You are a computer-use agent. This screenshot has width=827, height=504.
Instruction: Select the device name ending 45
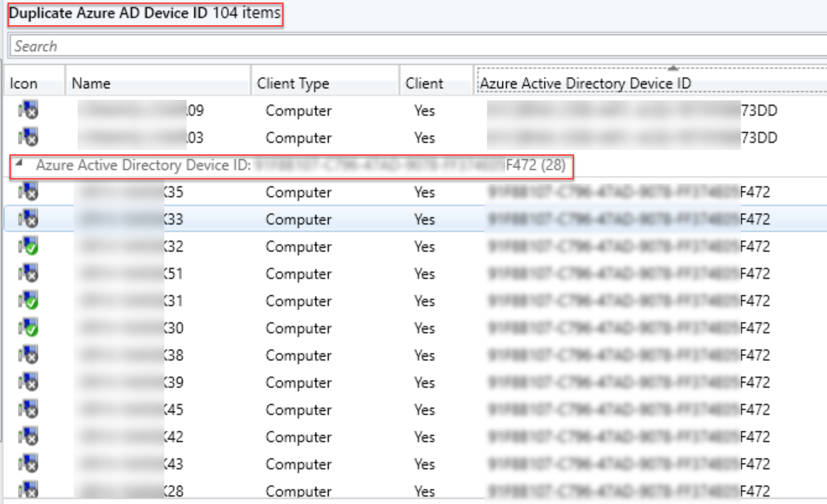click(x=131, y=410)
